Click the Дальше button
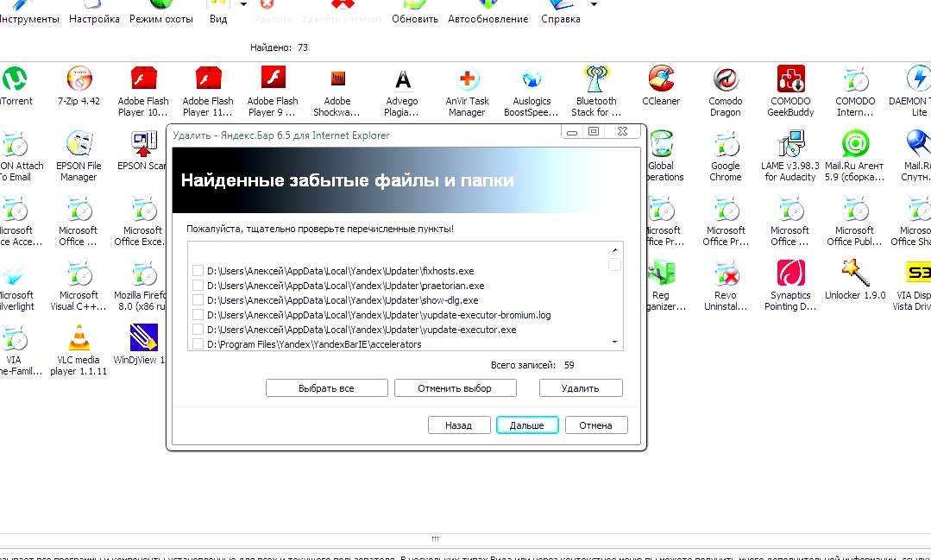The height and width of the screenshot is (560, 931). [527, 425]
